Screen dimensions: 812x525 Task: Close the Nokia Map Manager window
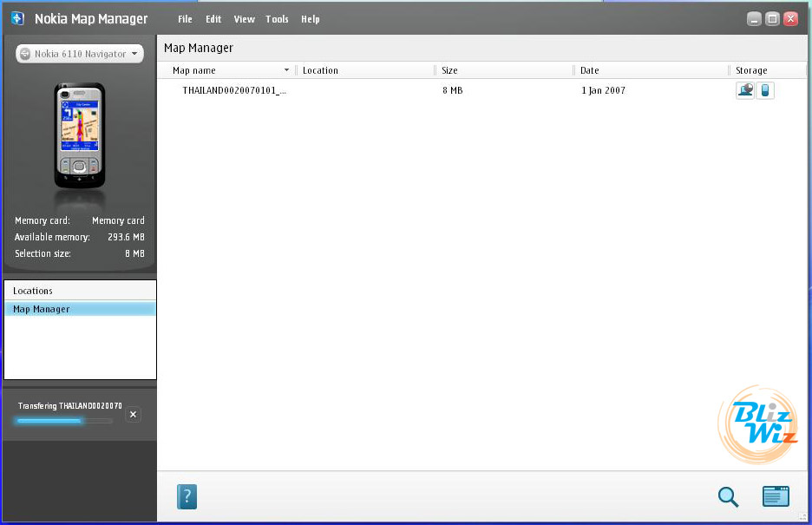pyautogui.click(x=791, y=19)
